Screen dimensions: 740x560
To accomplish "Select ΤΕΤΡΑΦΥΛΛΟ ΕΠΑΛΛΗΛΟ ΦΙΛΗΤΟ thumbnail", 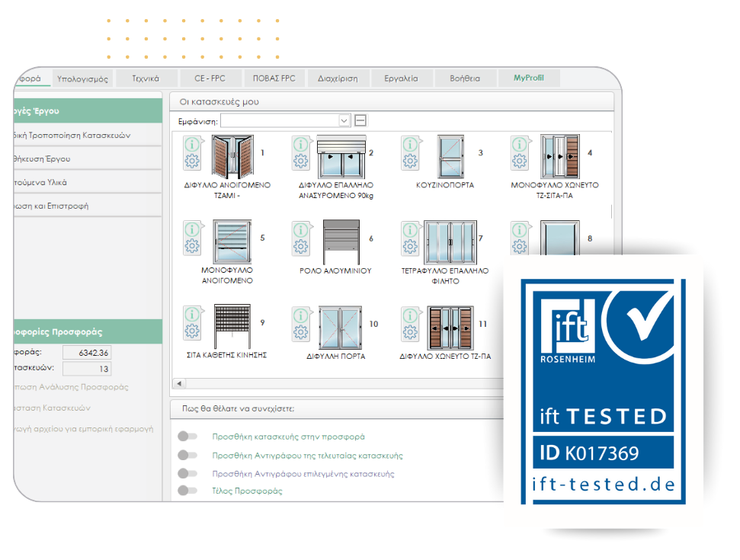I will (x=449, y=242).
